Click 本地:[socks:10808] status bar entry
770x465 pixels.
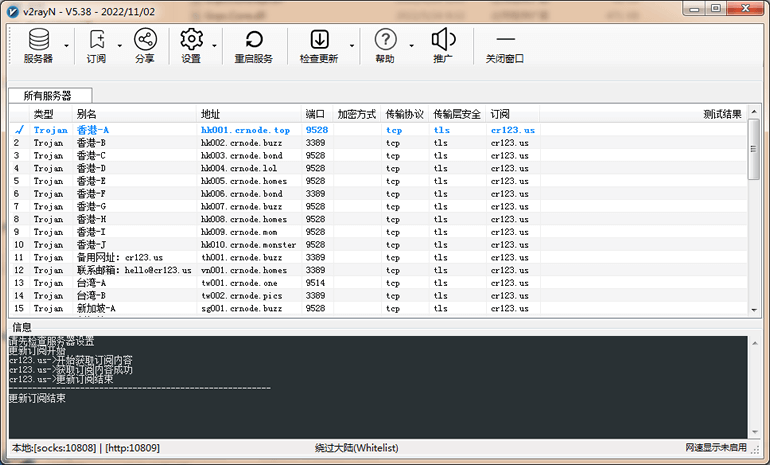point(55,448)
